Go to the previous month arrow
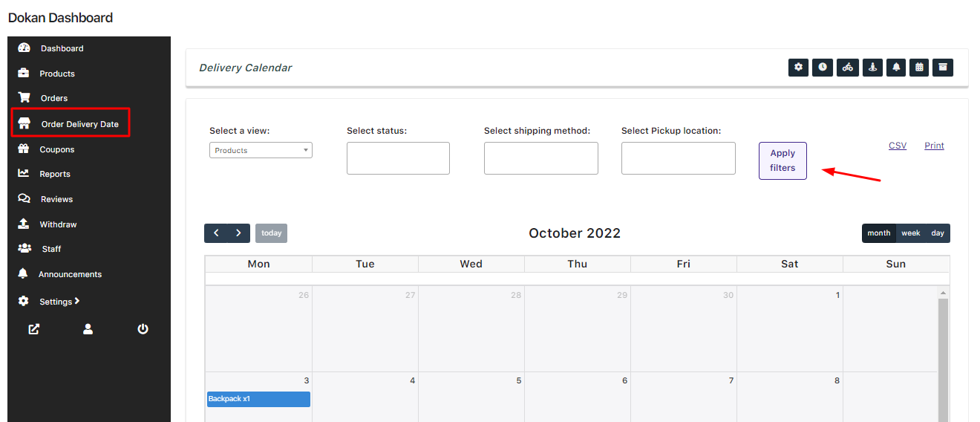 (216, 233)
